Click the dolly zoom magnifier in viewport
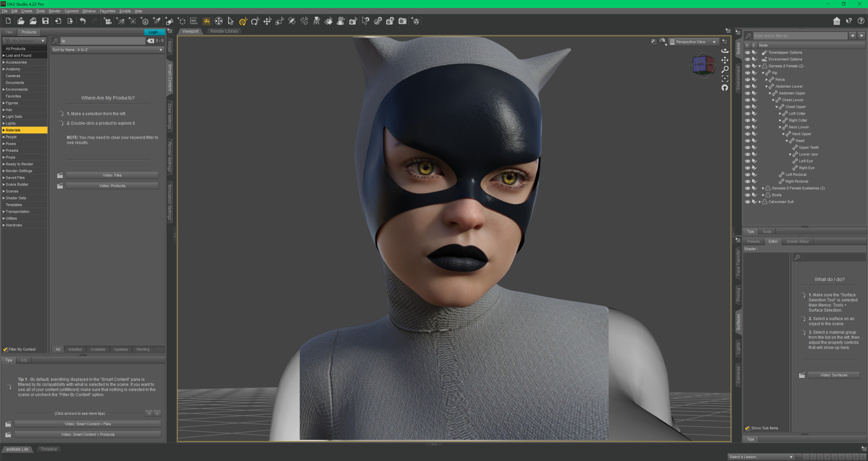 [725, 69]
